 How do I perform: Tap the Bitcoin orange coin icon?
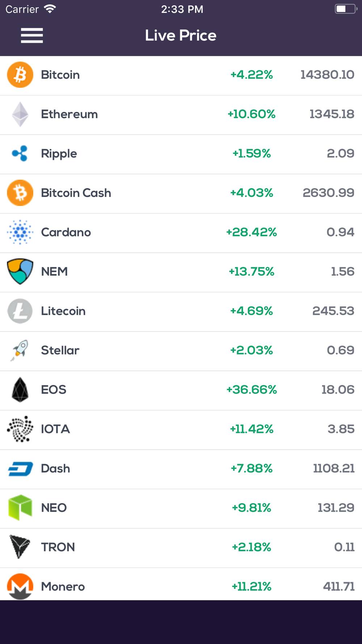tap(20, 75)
